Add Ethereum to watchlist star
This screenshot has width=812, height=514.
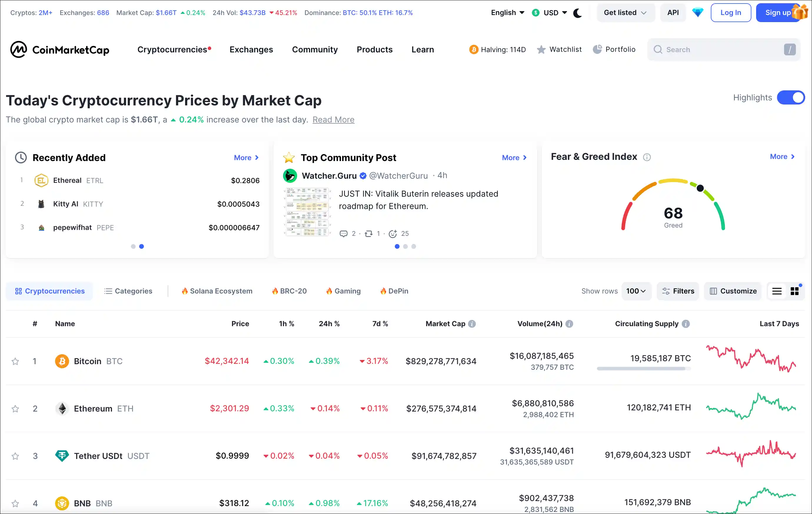coord(15,409)
